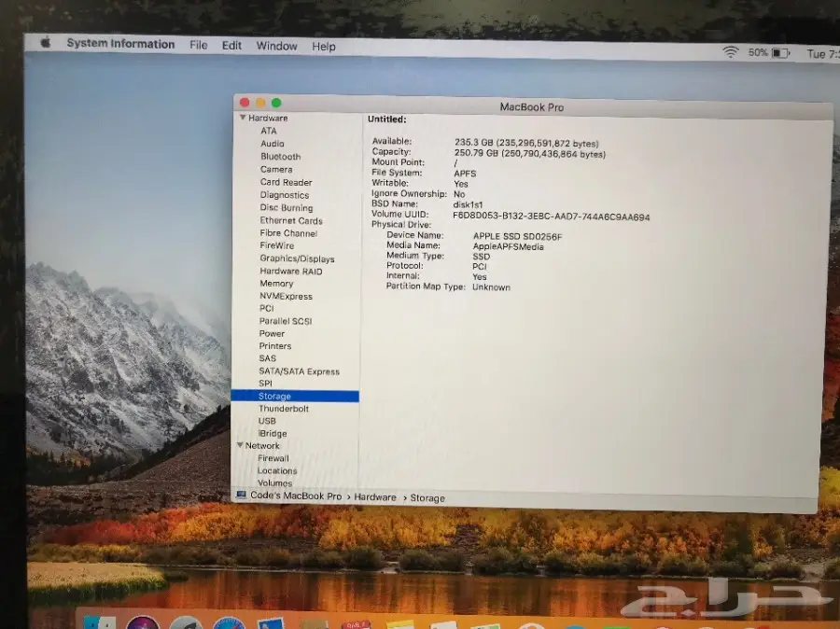Select NVMExpress in sidebar

point(286,296)
